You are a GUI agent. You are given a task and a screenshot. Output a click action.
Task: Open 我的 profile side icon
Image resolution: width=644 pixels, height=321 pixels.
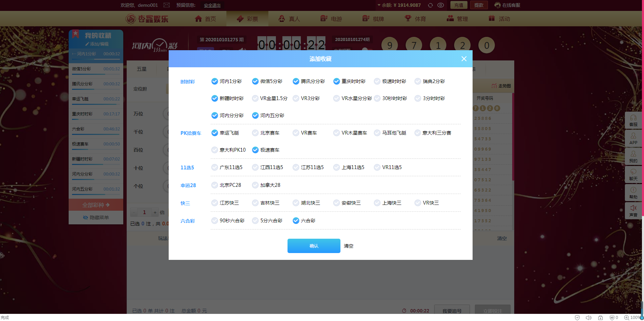(633, 157)
